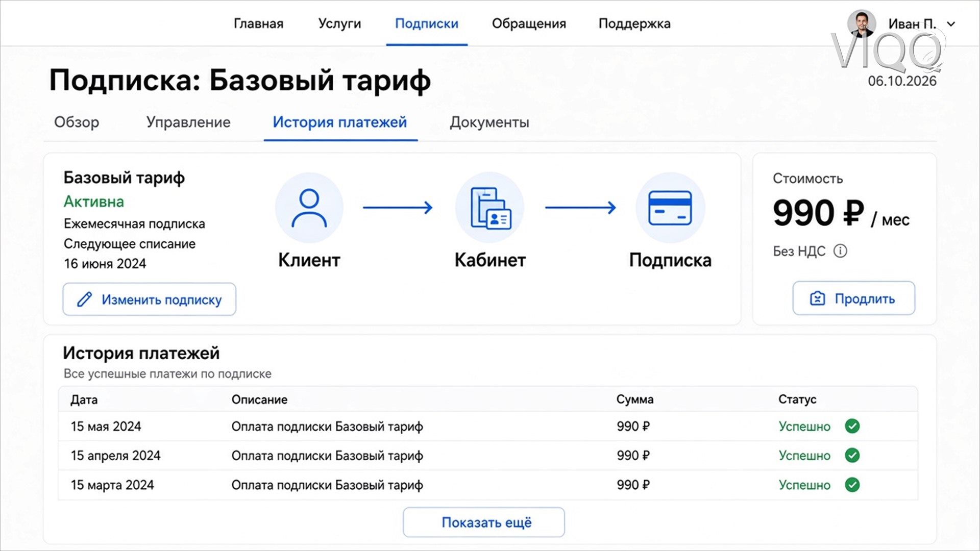The height and width of the screenshot is (551, 980).
Task: Click the 16 июня 2024 next charge date
Action: point(105,264)
